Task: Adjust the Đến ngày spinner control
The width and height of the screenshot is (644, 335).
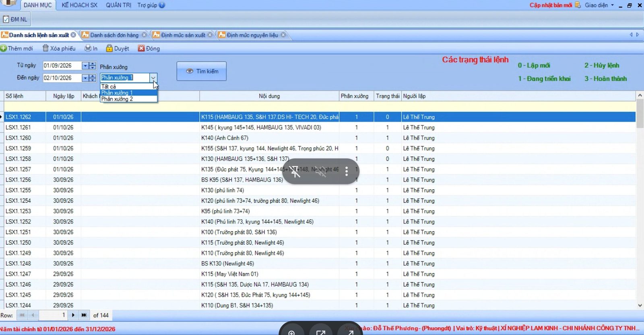Action: [x=92, y=78]
